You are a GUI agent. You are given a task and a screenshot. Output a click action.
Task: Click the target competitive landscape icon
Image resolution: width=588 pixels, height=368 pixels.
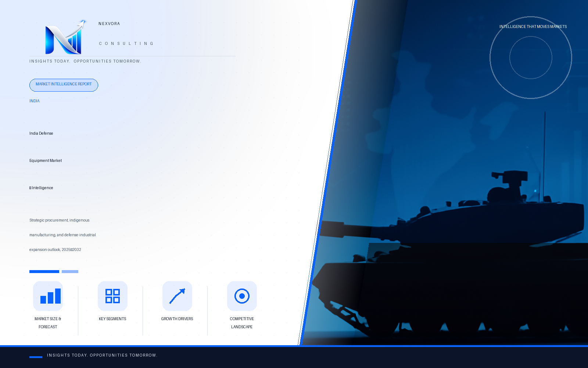pos(242,296)
